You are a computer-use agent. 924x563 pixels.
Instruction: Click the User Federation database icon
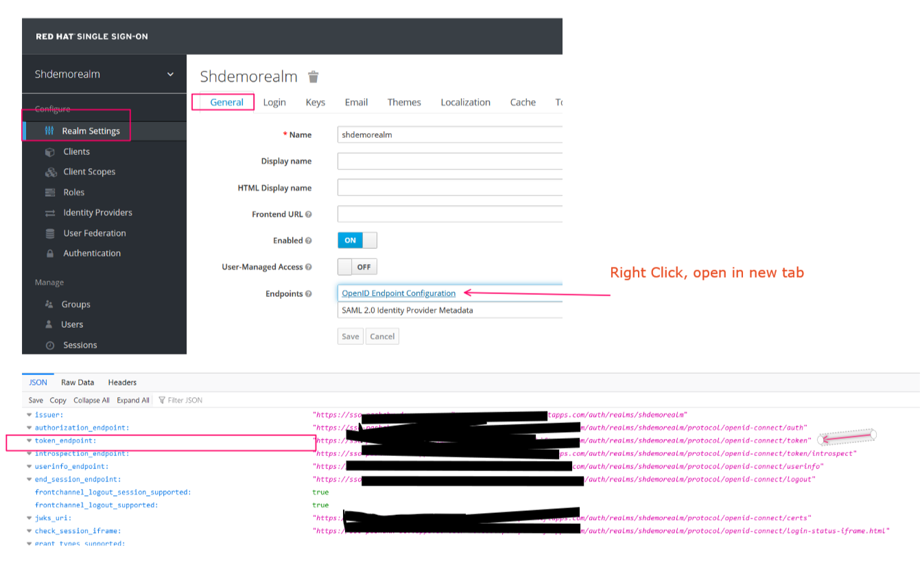pyautogui.click(x=50, y=233)
